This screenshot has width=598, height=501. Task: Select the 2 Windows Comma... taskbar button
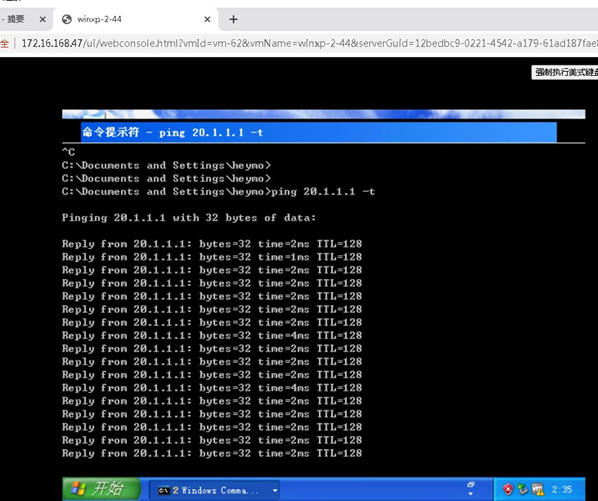(x=214, y=490)
